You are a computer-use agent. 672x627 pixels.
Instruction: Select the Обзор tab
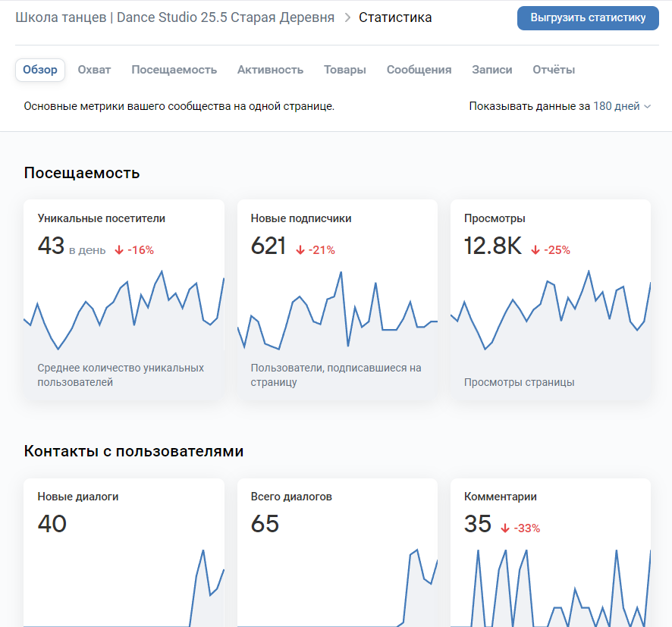coord(40,70)
